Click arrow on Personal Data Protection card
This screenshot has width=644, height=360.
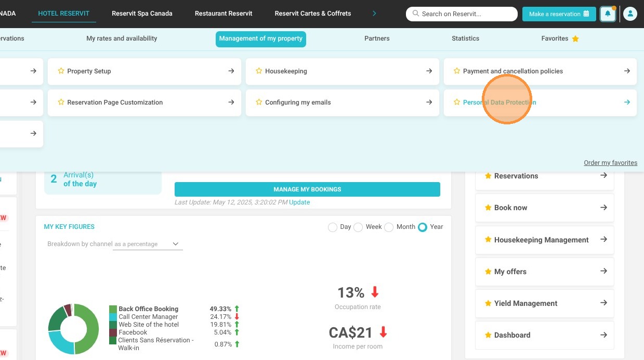point(627,102)
